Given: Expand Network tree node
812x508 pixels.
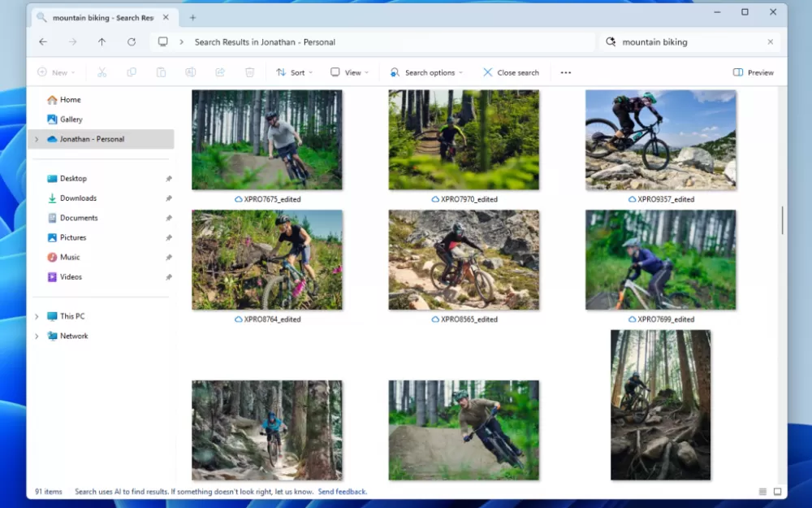Looking at the screenshot, I should click(x=37, y=336).
